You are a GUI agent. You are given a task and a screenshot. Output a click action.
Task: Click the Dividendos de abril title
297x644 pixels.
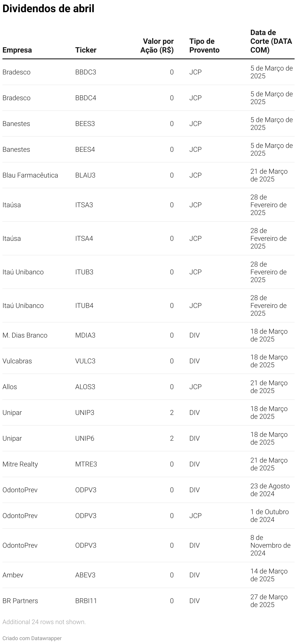pos(48,9)
